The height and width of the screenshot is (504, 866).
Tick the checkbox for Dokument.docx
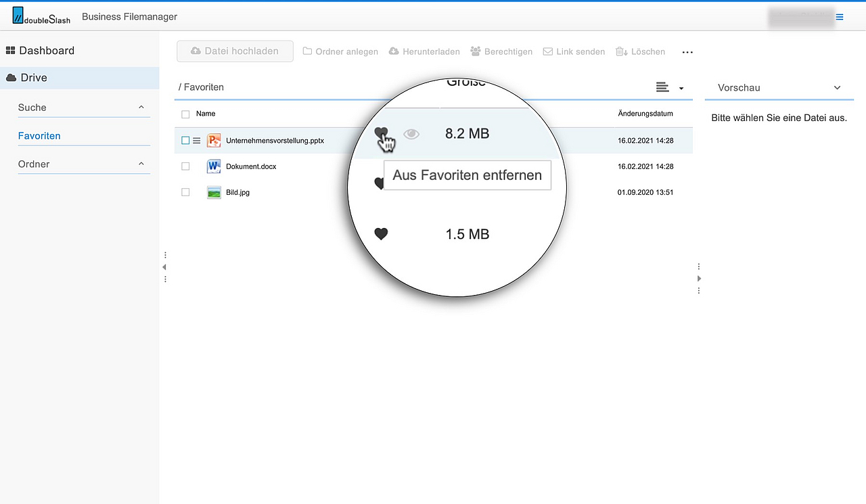click(185, 166)
